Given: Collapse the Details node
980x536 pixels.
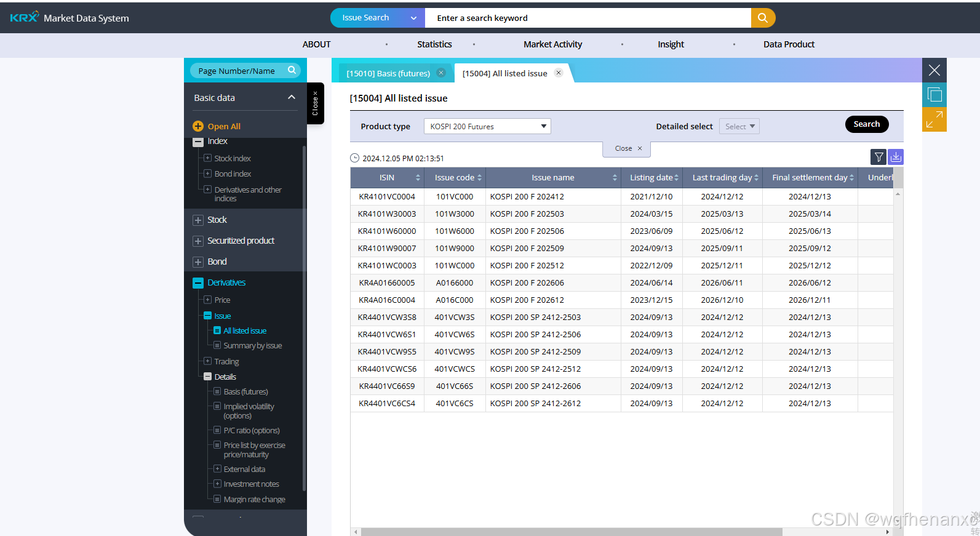Looking at the screenshot, I should (x=208, y=377).
